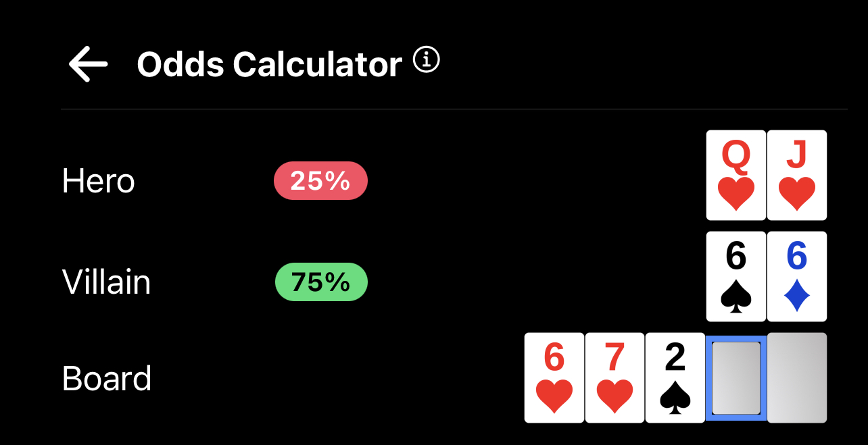Pick the 2 of spades board card
This screenshot has height=445, width=868.
(x=675, y=377)
